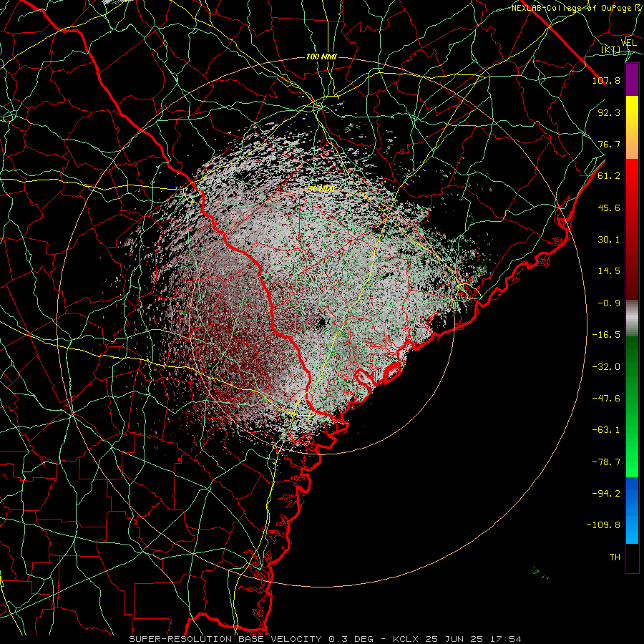Select the 30.1 legend value
Viewport: 644px width, 644px height.
pyautogui.click(x=609, y=240)
